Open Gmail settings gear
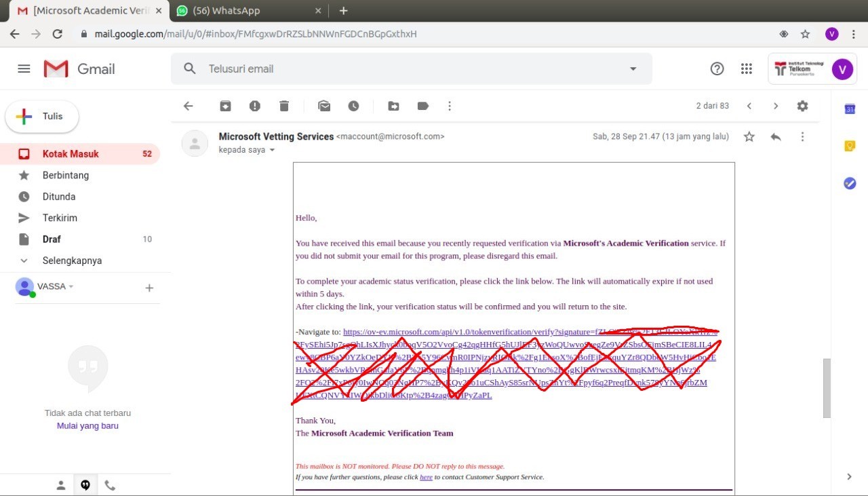Screen dimensions: 868x496 point(803,106)
